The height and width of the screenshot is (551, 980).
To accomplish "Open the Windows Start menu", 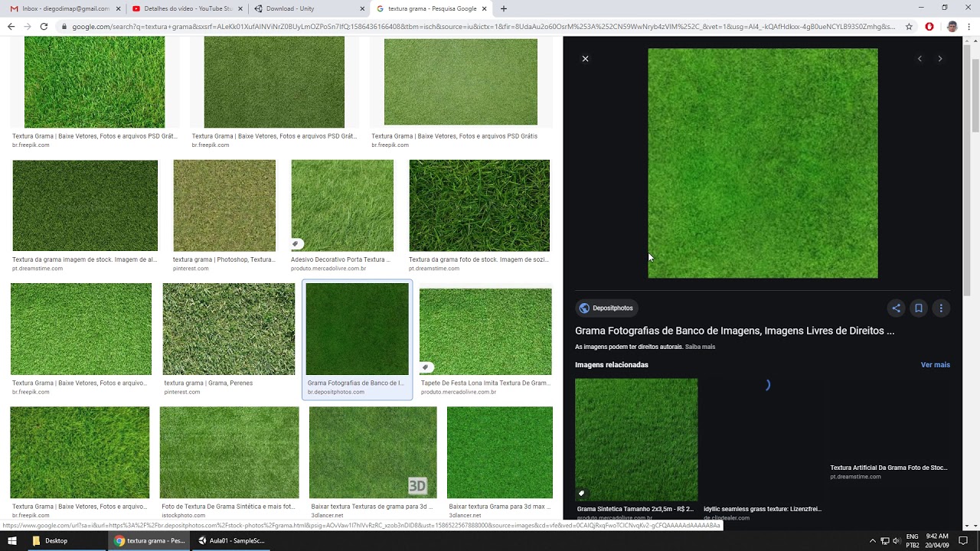I will click(x=12, y=540).
